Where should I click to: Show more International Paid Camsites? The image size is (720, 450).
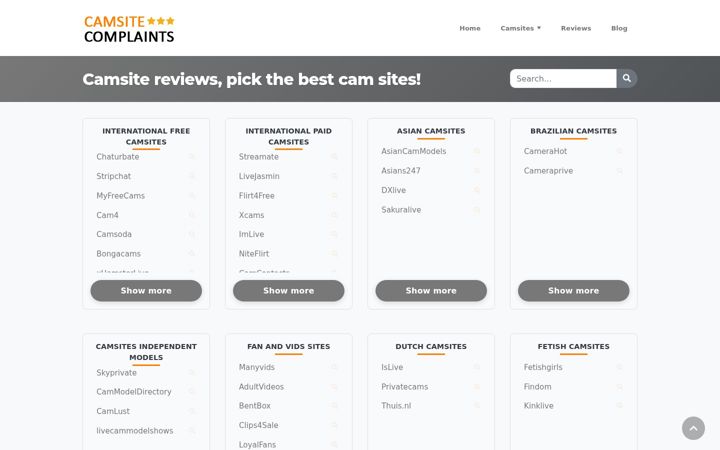pos(288,291)
